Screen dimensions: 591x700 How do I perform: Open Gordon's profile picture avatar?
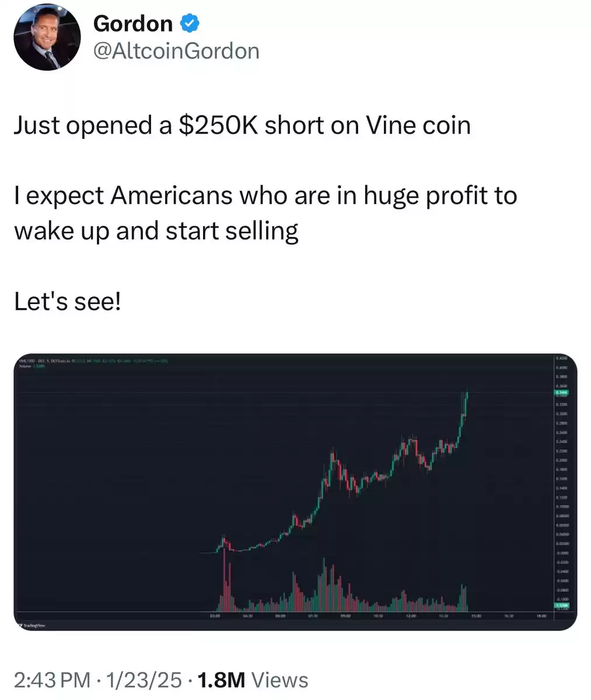pyautogui.click(x=47, y=38)
